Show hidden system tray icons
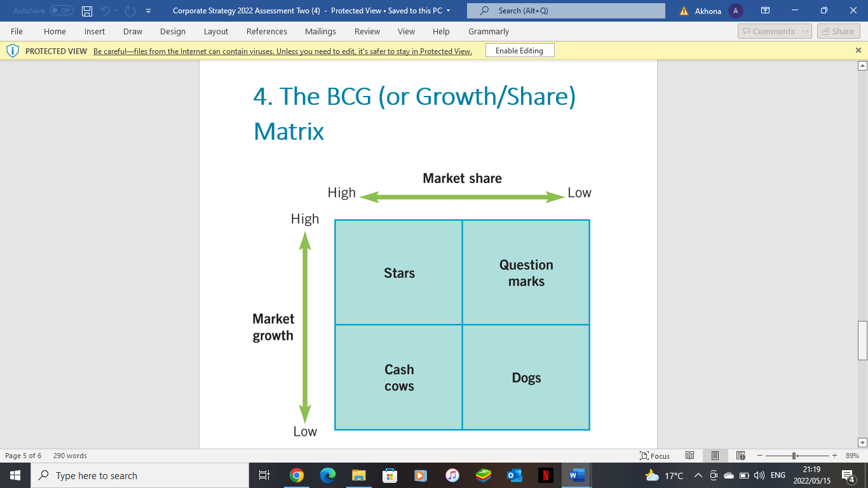The width and height of the screenshot is (868, 488). pyautogui.click(x=698, y=475)
